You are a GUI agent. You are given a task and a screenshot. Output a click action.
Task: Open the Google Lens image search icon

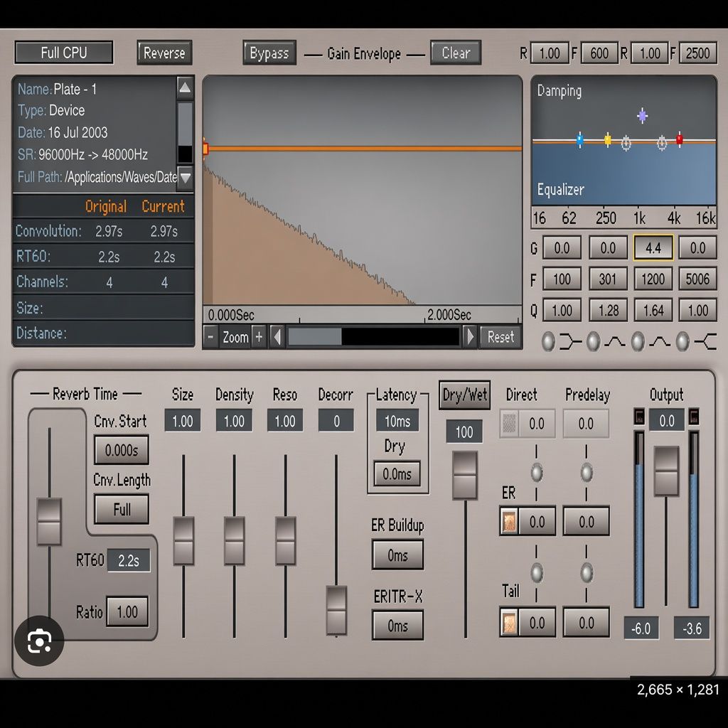(40, 641)
